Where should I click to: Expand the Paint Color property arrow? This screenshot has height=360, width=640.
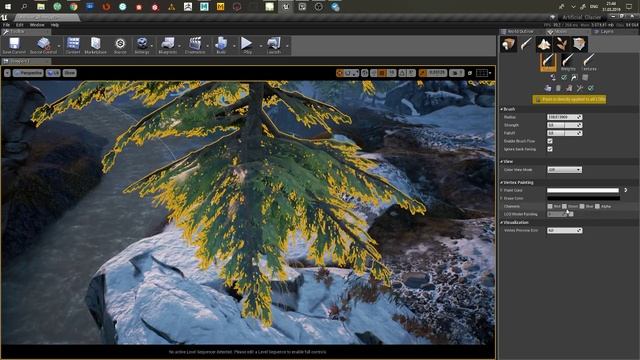[x=502, y=190]
